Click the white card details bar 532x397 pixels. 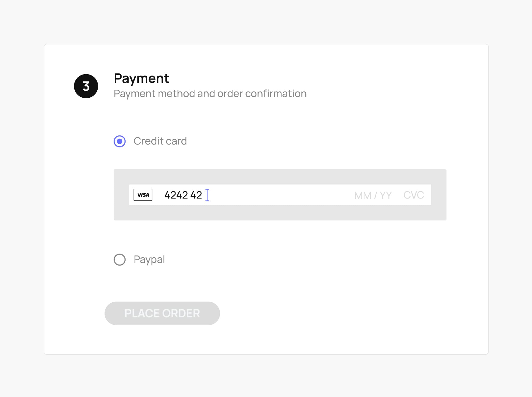[280, 195]
